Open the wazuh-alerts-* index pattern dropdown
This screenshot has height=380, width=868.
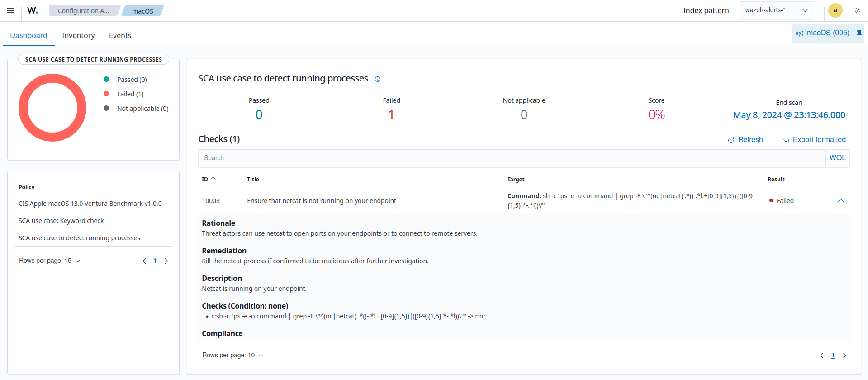coord(776,10)
